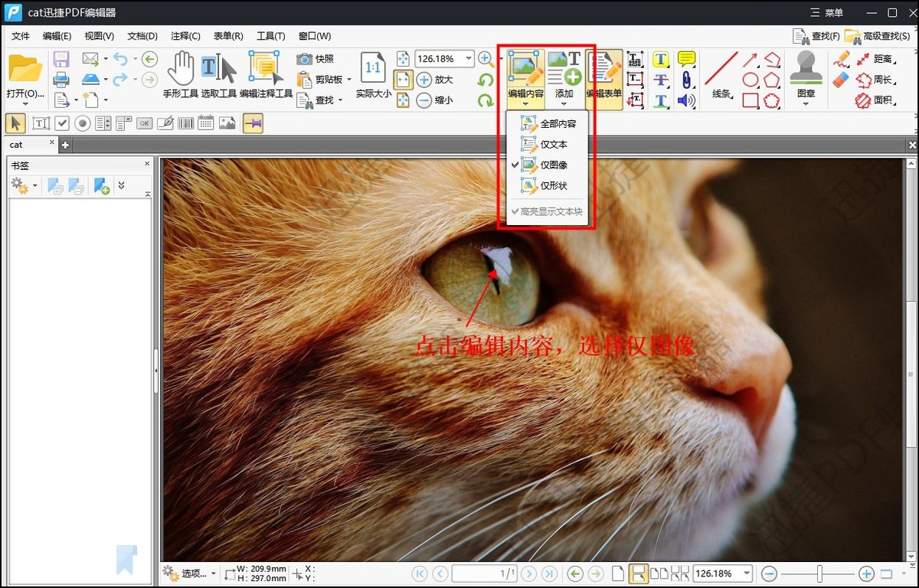Expand the 编辑内容 dropdown arrow

525,104
